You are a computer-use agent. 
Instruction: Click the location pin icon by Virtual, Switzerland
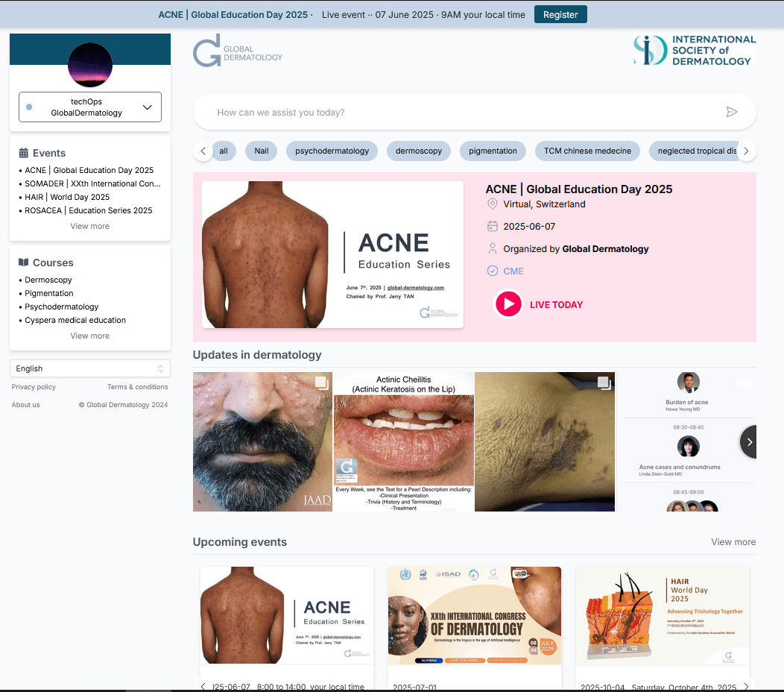(x=493, y=204)
